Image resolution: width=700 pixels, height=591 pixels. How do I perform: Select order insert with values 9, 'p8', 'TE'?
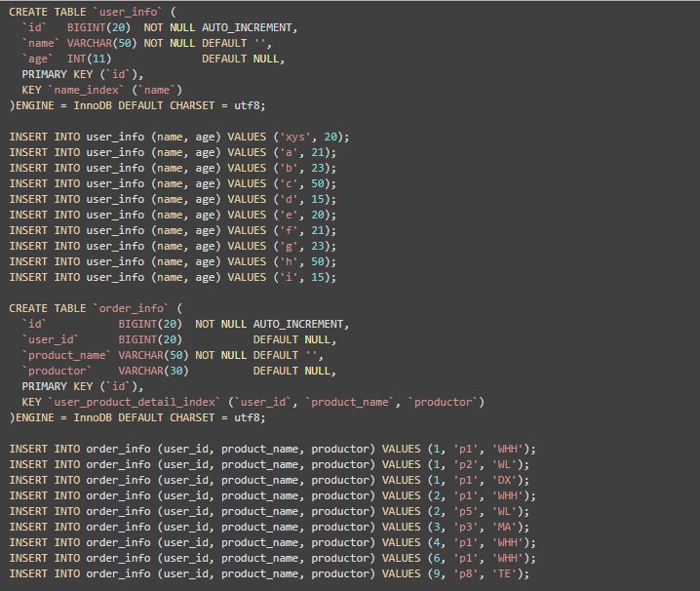click(x=269, y=574)
